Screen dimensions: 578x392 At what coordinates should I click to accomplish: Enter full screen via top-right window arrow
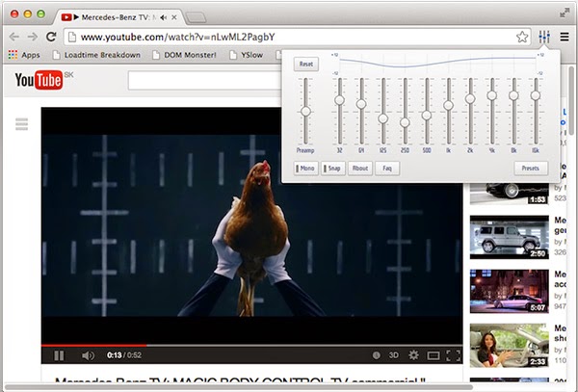(x=565, y=13)
